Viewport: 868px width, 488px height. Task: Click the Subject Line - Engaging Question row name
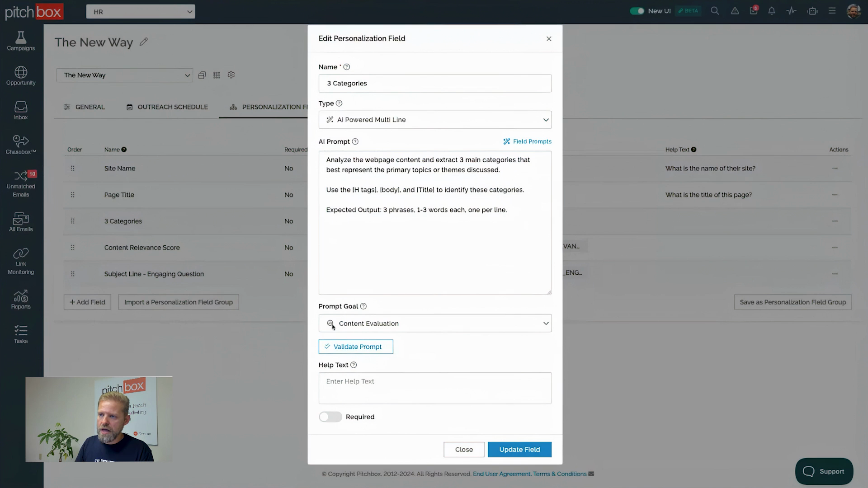(154, 274)
